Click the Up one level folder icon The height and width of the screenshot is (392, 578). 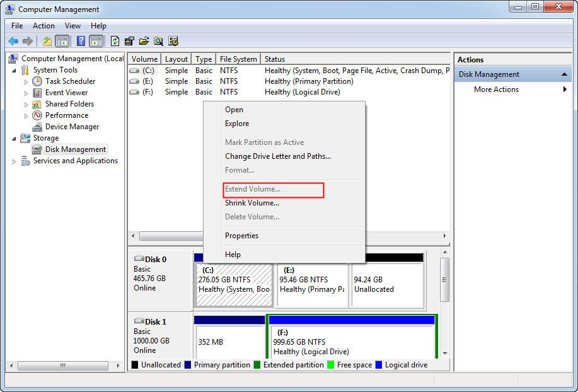[47, 41]
